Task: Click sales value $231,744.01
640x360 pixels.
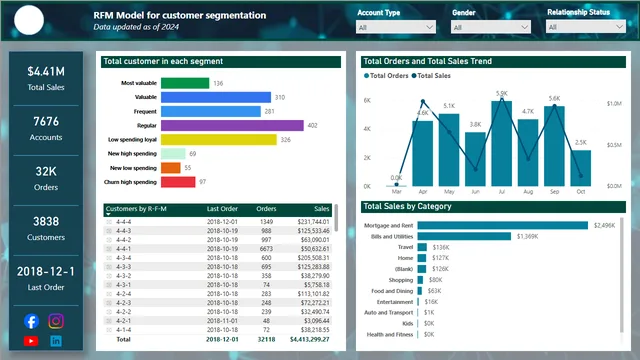Action: pos(313,222)
